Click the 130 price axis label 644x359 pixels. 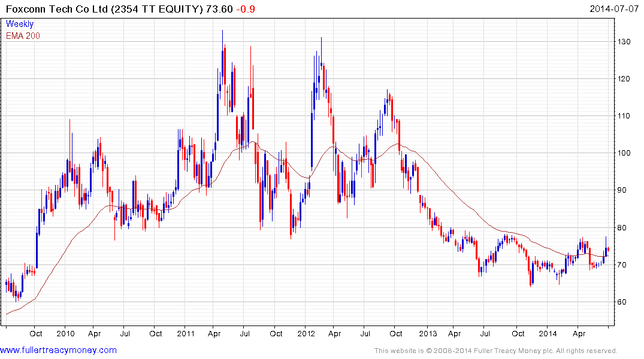click(x=624, y=41)
